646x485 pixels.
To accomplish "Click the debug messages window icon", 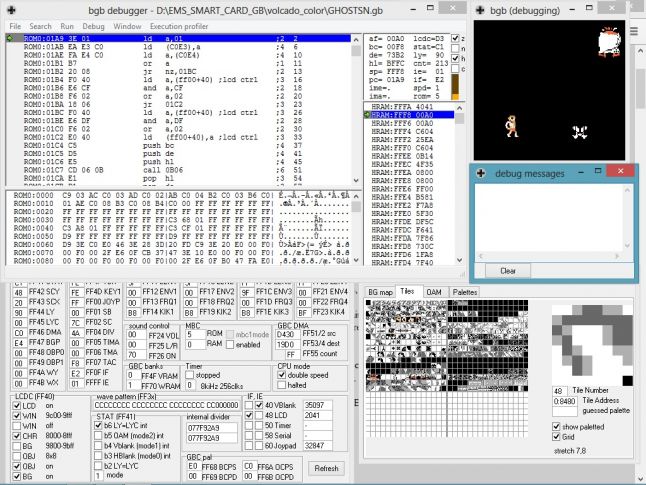I will pos(482,173).
